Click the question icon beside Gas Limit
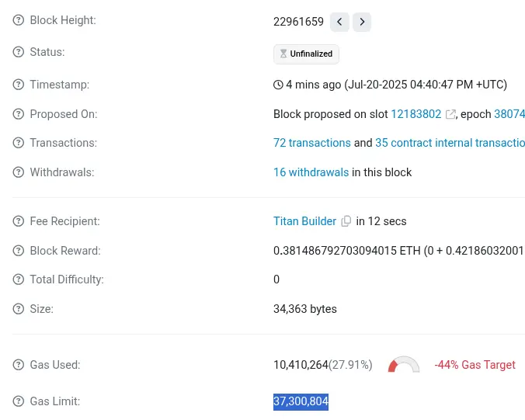Screen dimensions: 525x420 19,401
